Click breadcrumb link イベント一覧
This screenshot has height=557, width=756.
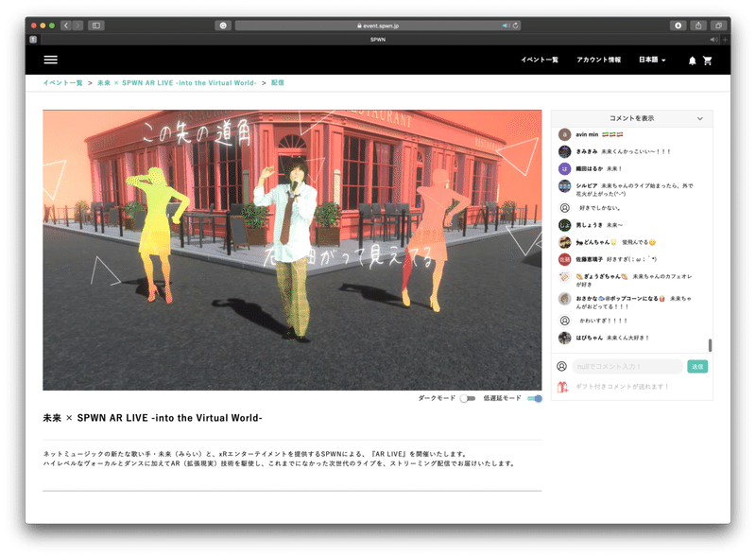point(62,83)
